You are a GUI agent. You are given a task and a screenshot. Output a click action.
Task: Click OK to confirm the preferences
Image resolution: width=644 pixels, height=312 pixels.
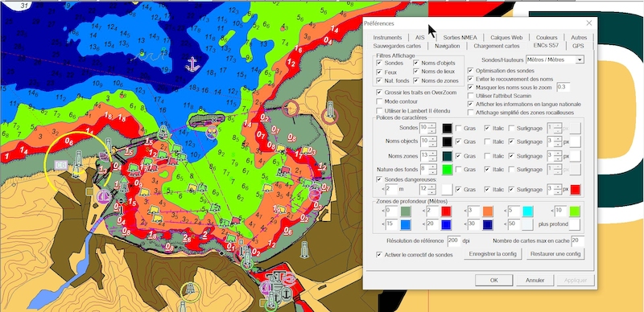(493, 281)
